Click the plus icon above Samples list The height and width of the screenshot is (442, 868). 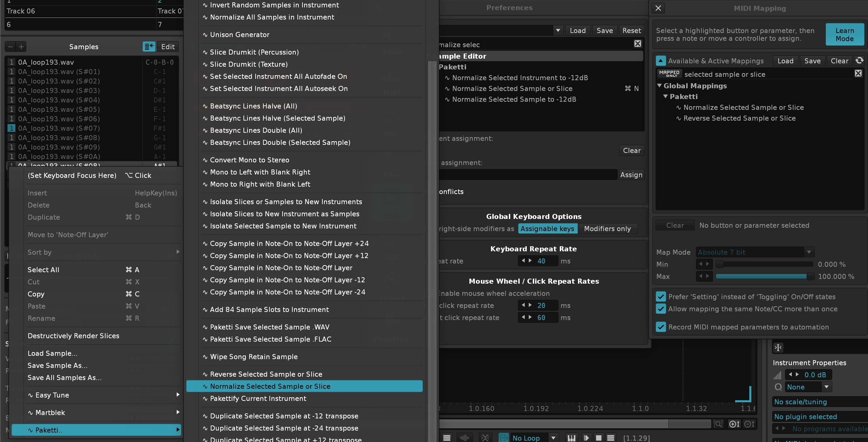pyautogui.click(x=21, y=46)
